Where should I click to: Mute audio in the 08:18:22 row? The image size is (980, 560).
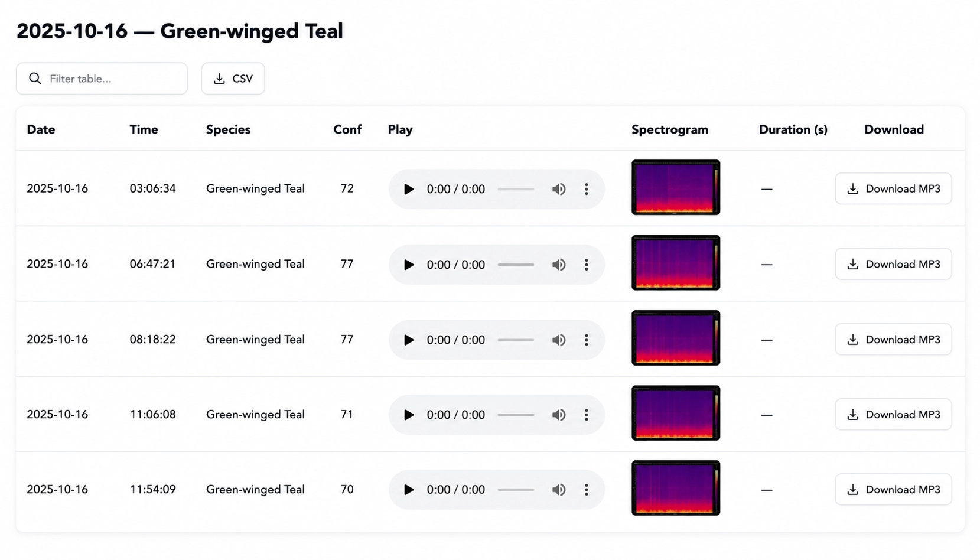pos(559,340)
